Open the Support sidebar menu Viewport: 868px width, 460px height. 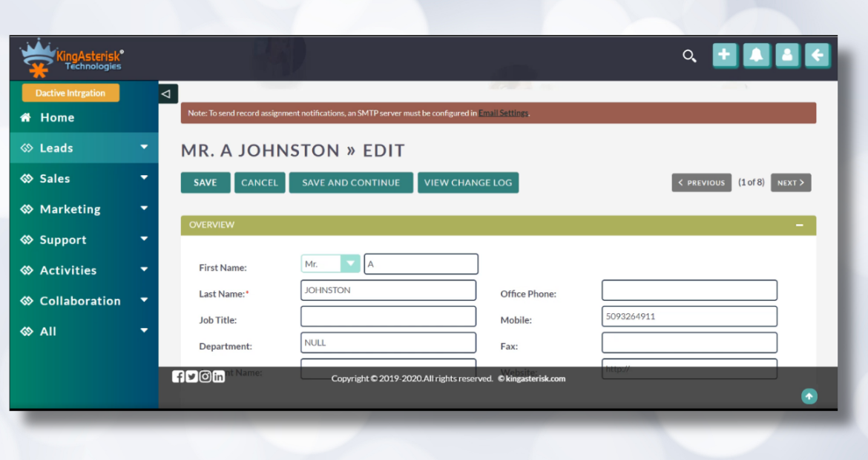pyautogui.click(x=63, y=240)
